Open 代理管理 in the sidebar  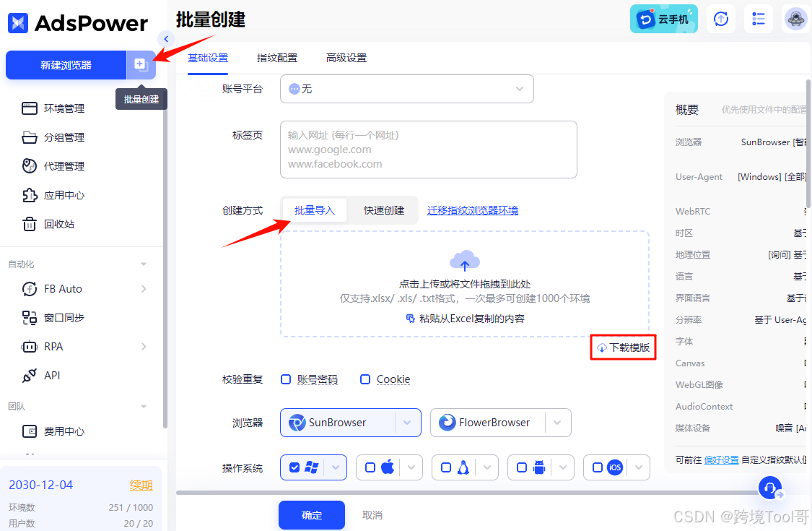pyautogui.click(x=53, y=166)
